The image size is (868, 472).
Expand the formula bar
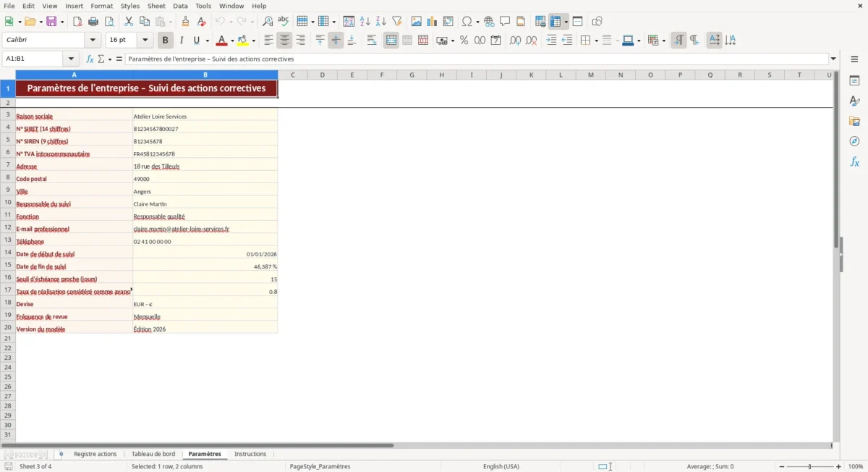pos(833,59)
